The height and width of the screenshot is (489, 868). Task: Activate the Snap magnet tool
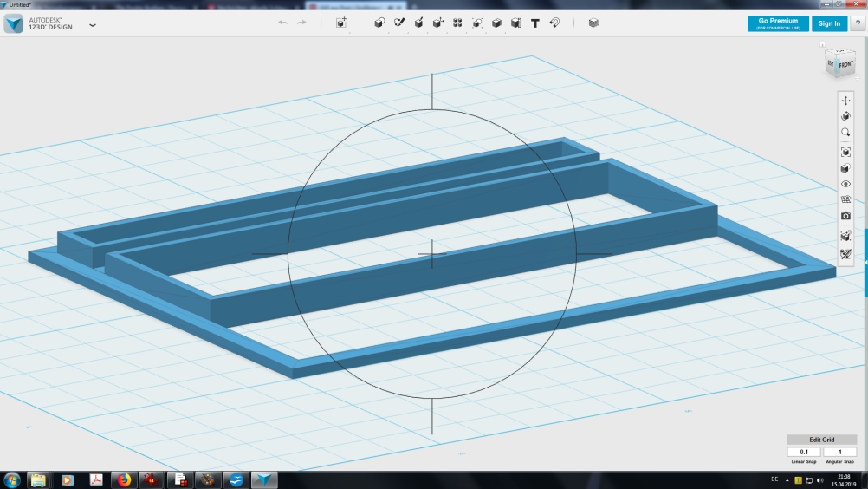(x=555, y=23)
